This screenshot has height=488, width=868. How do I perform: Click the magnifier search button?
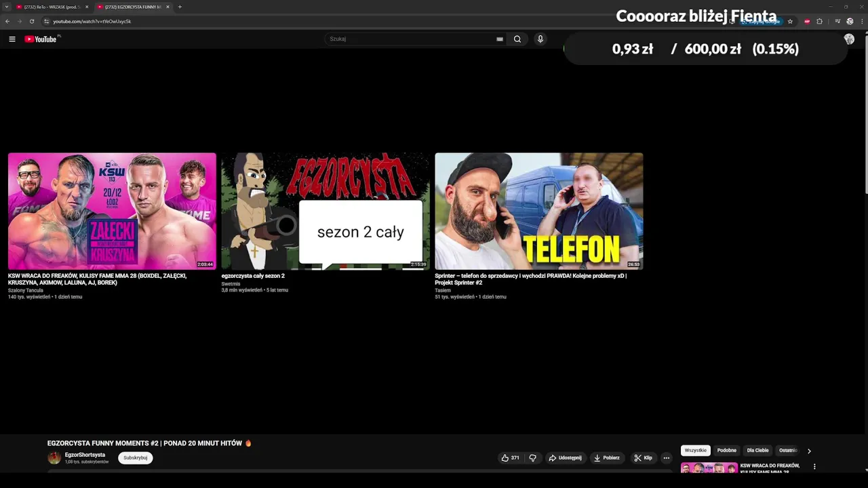[517, 39]
